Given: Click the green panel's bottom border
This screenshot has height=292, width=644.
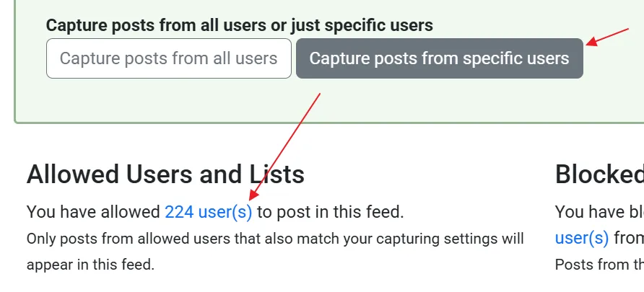Looking at the screenshot, I should [x=328, y=122].
